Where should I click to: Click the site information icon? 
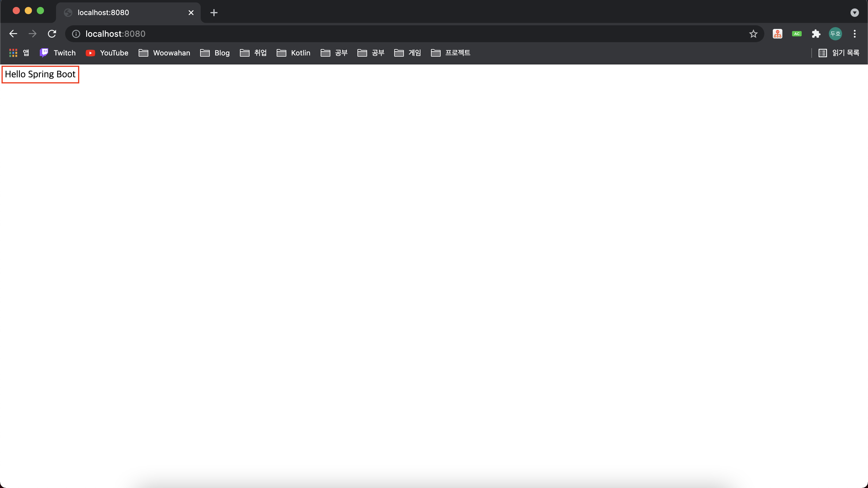point(76,34)
